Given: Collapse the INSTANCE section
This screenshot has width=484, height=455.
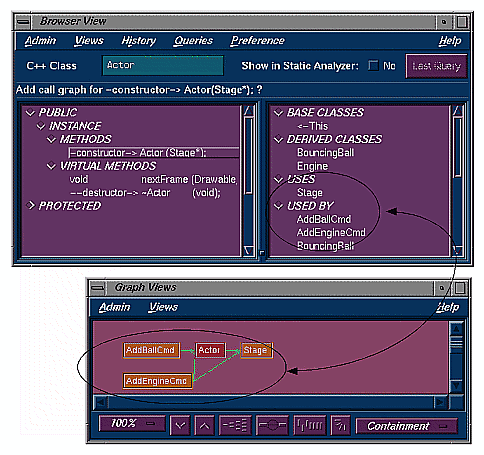Looking at the screenshot, I should 41,126.
